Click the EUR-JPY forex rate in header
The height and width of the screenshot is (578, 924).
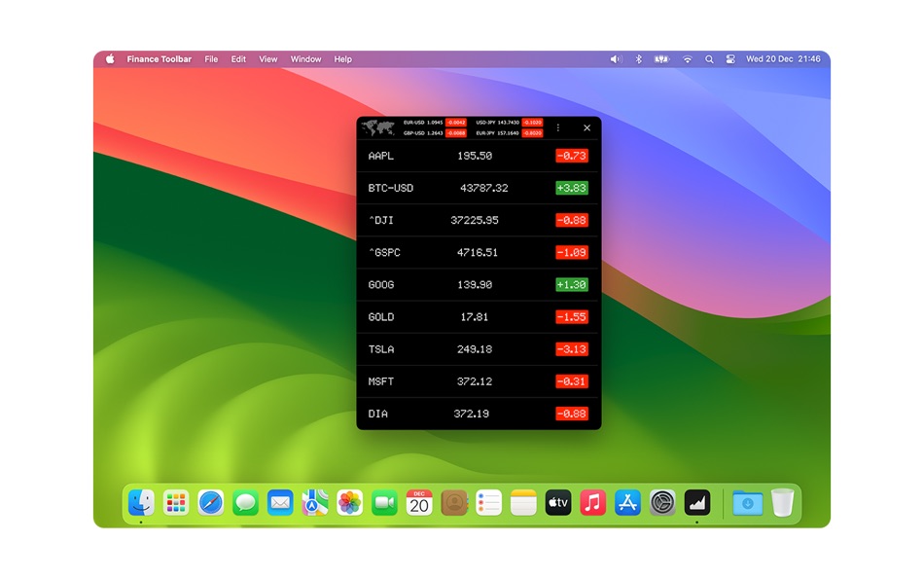pos(509,133)
